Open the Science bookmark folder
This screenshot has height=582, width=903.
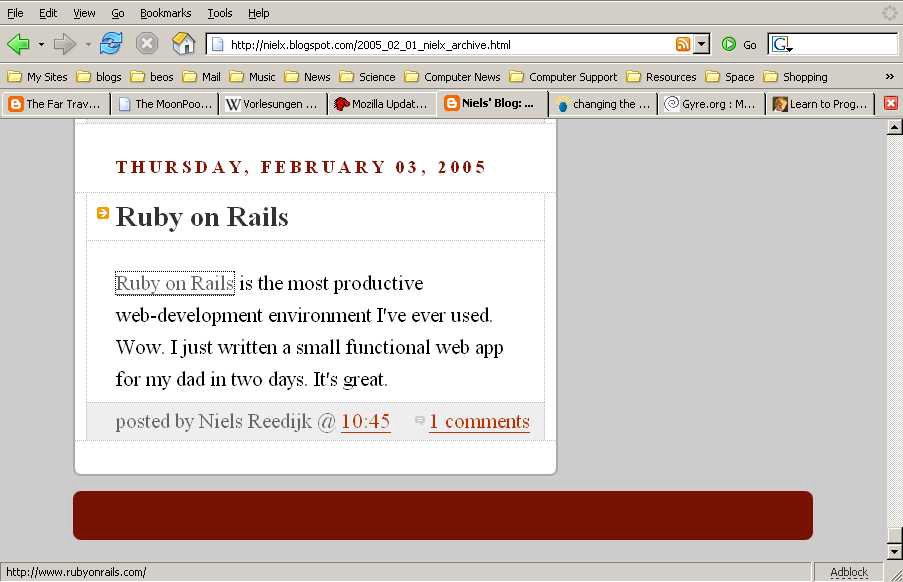367,77
